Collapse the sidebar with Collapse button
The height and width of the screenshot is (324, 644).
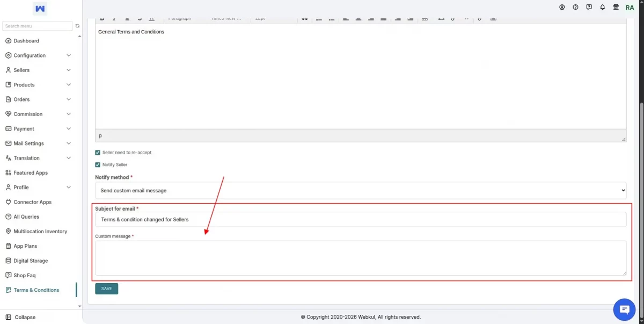20,317
